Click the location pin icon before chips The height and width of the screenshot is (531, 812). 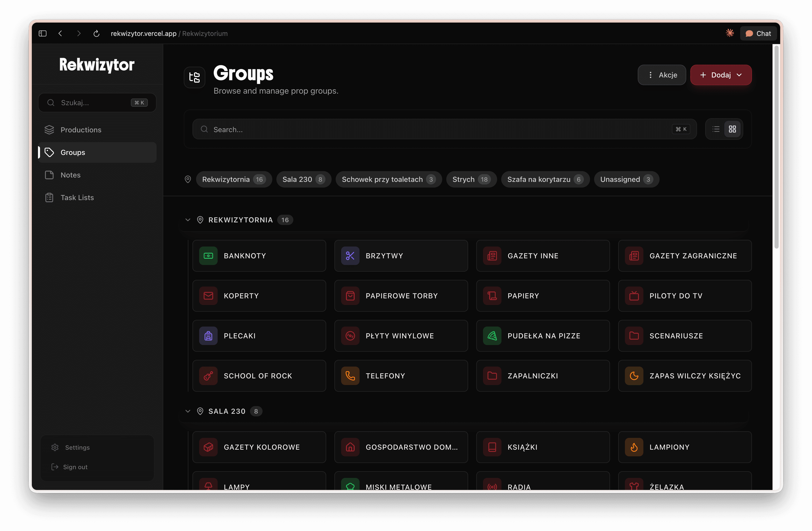[188, 179]
